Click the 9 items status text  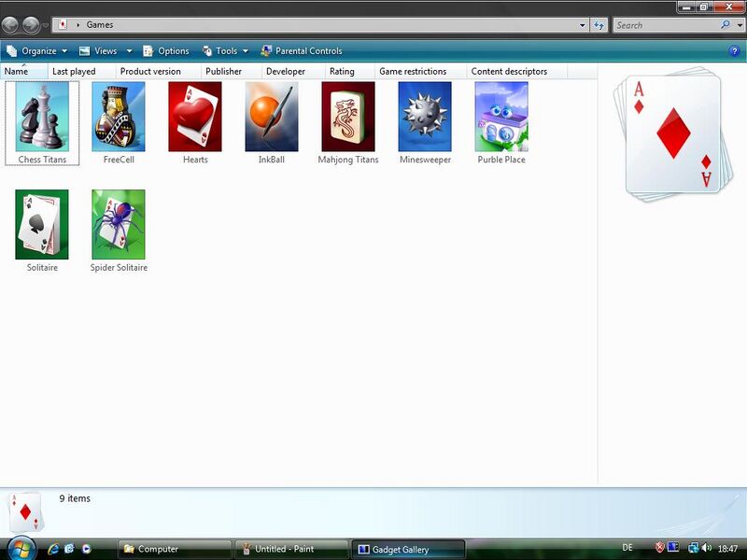pos(75,498)
